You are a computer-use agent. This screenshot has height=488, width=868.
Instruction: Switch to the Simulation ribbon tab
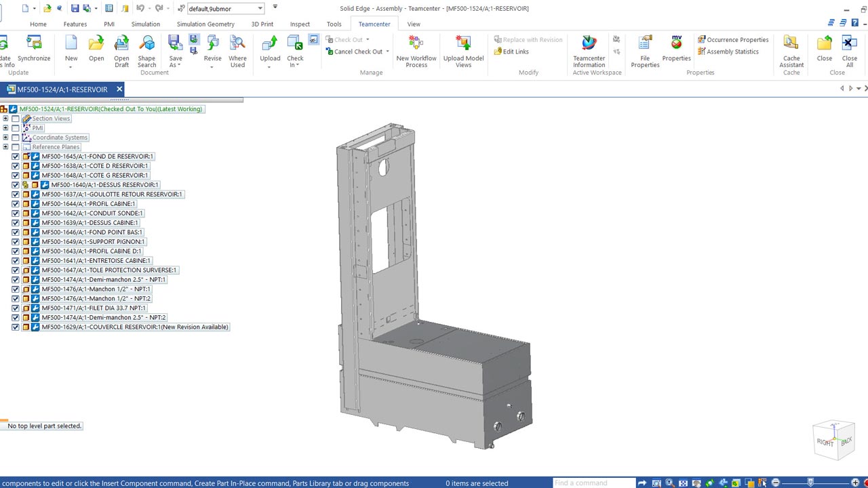pyautogui.click(x=145, y=24)
